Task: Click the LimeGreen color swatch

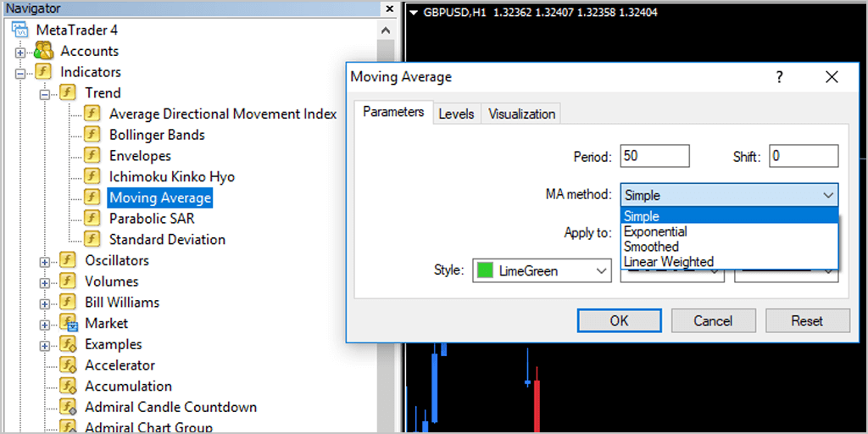Action: (x=485, y=271)
